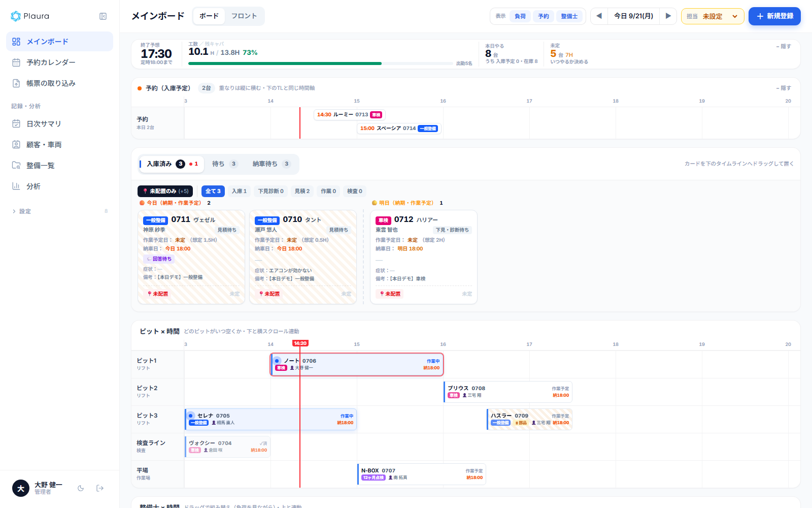This screenshot has height=508, width=812.
Task: Toggle 未配置のみ filter
Action: 165,192
